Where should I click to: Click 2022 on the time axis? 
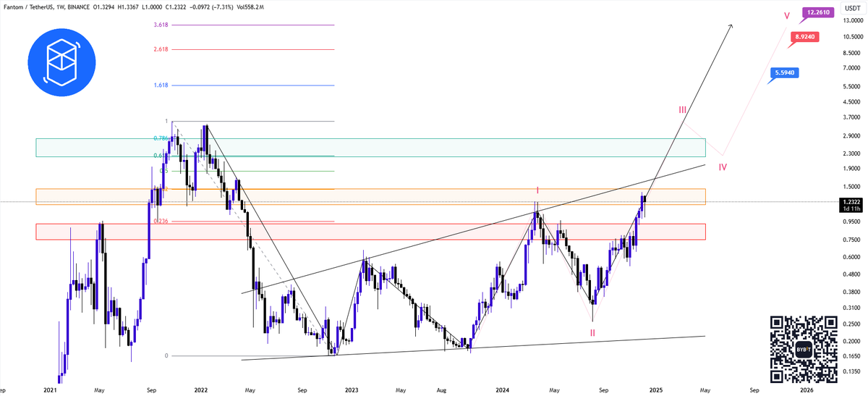200,389
